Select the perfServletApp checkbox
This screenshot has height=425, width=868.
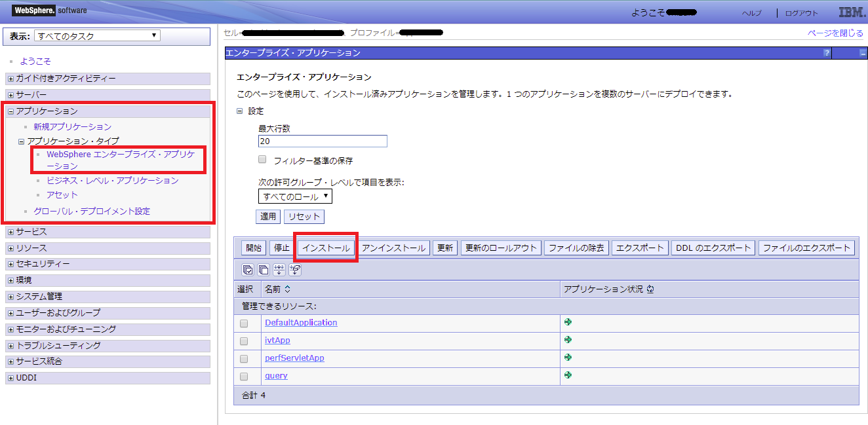coord(244,359)
